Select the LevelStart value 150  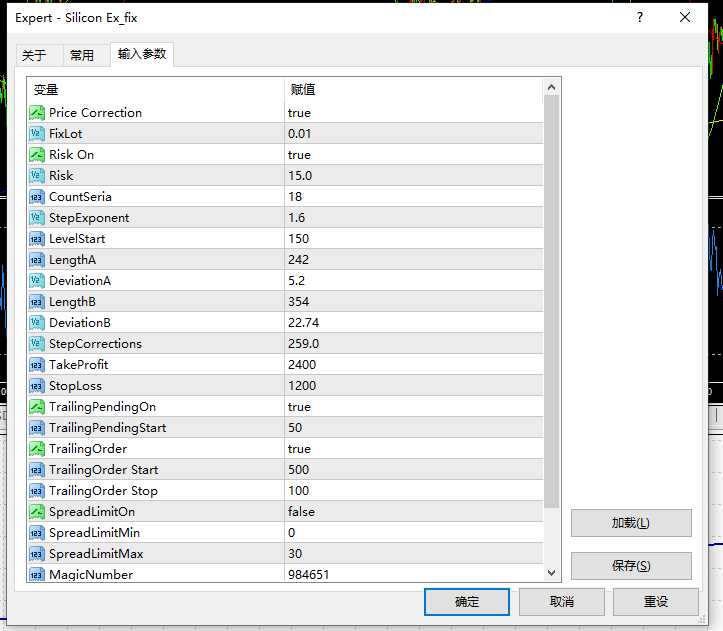tap(298, 239)
